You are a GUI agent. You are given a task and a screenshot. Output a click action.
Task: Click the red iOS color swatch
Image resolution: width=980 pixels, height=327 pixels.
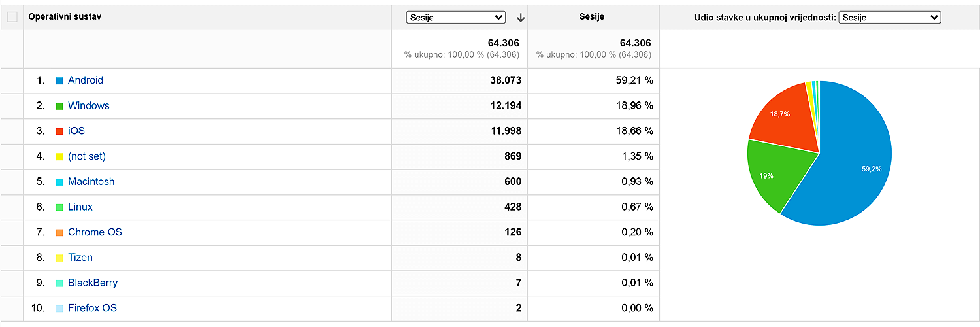(59, 131)
